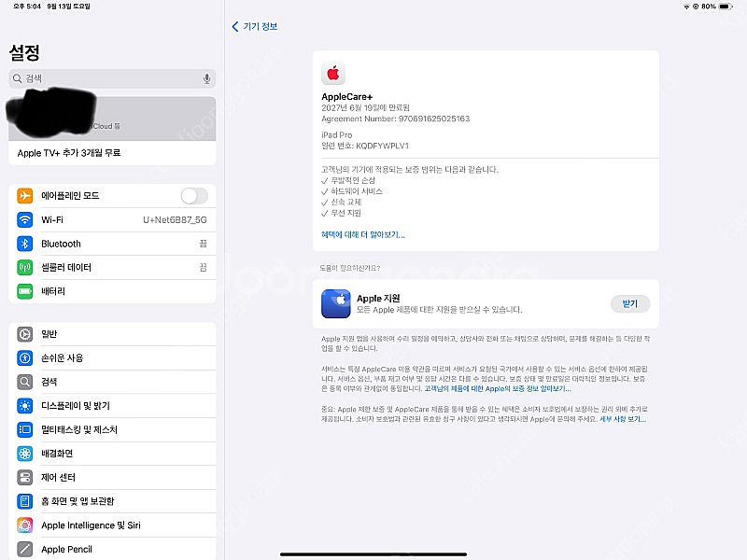
Task: Click the Agreement Number text
Action: [x=395, y=119]
